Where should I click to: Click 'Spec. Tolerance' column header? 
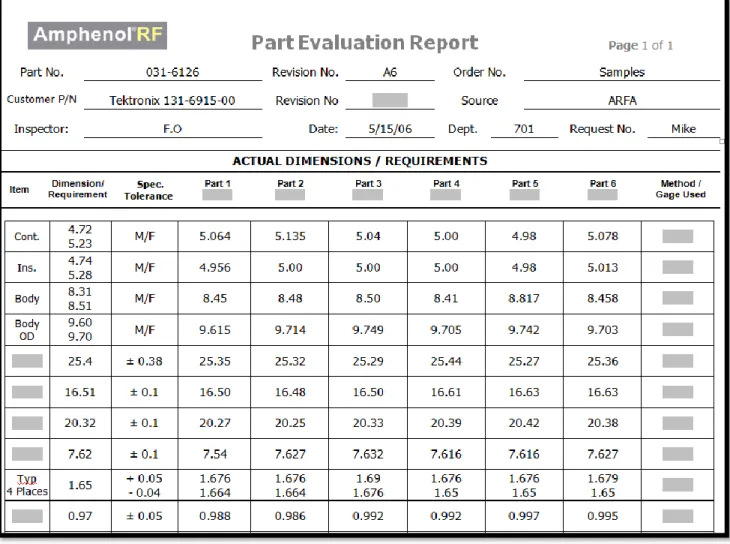pyautogui.click(x=149, y=190)
